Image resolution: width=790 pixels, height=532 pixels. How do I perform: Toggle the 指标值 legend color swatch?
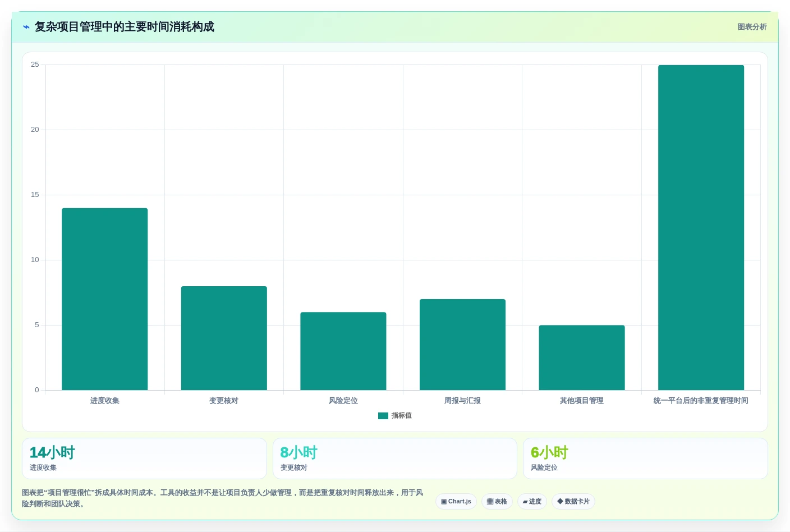[x=383, y=416]
